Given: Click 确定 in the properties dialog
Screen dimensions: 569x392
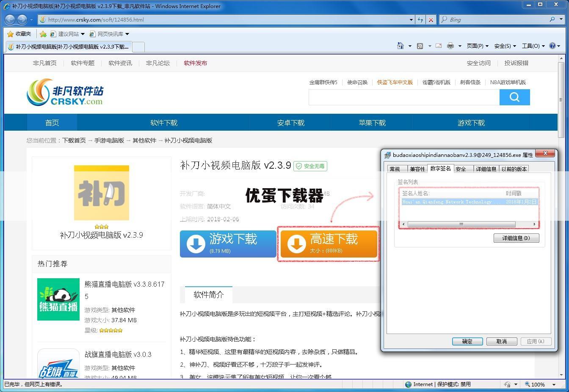Looking at the screenshot, I should (x=467, y=341).
